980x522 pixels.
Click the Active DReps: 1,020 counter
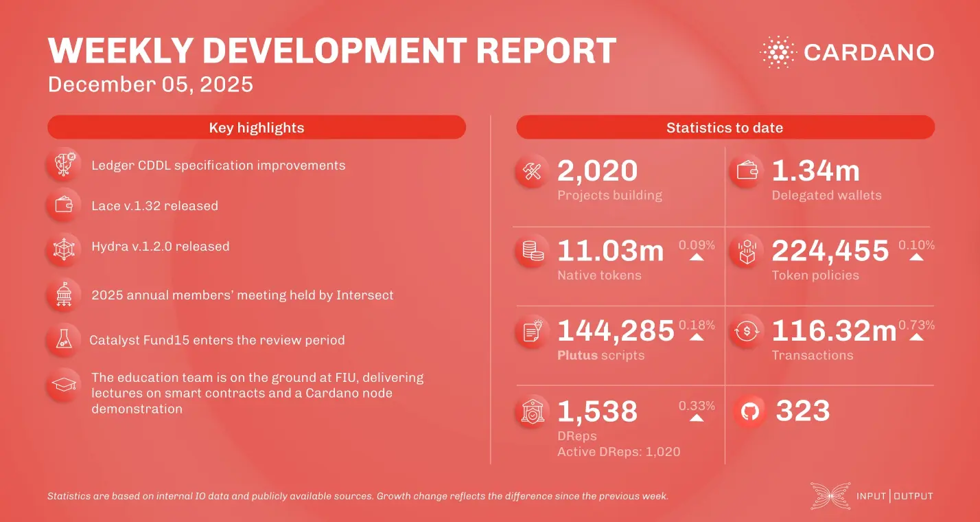[x=618, y=452]
